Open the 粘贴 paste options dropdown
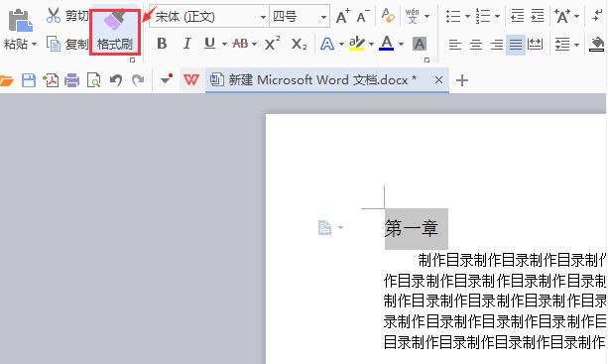The height and width of the screenshot is (364, 608). coord(34,45)
